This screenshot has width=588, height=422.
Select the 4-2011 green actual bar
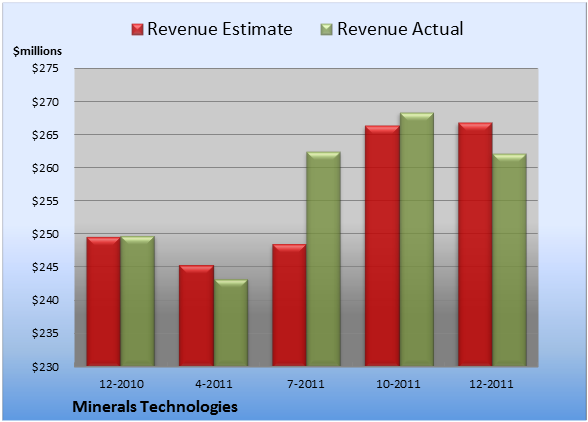coord(231,323)
